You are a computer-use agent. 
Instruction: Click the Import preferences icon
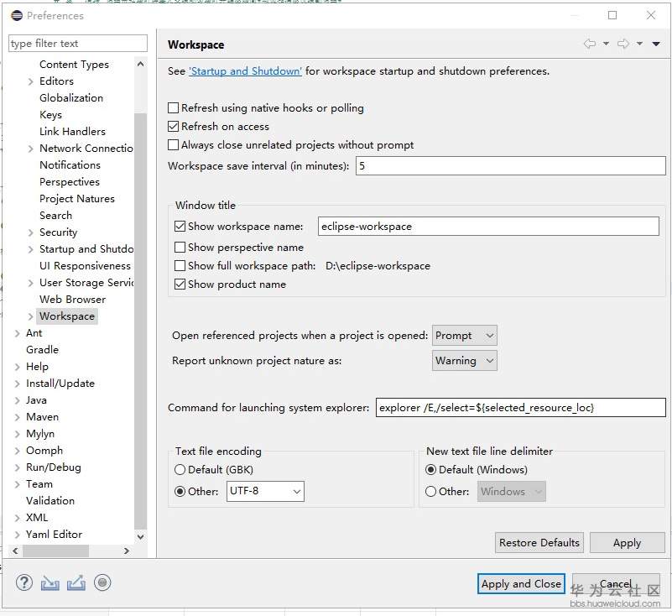tap(50, 583)
